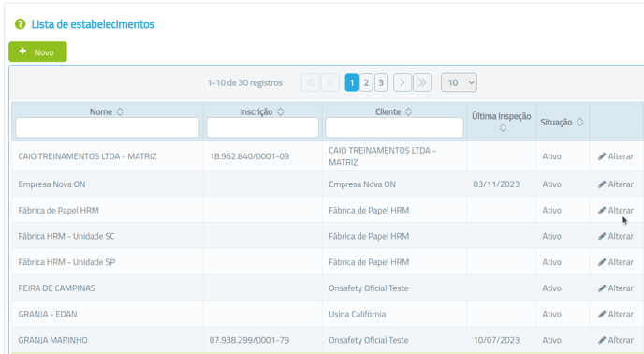
Task: Click Alterar for GRANJA MARINHO
Action: pos(616,340)
